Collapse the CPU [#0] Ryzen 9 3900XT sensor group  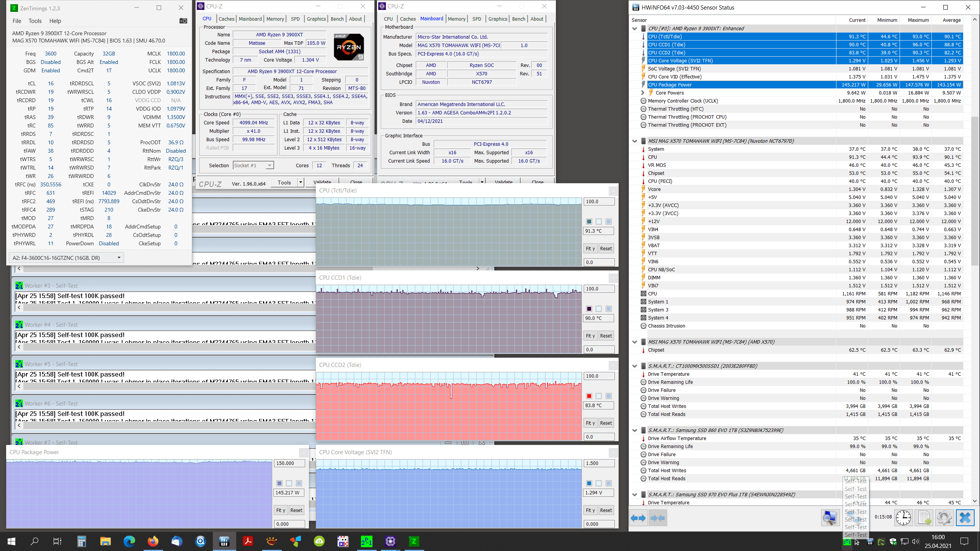[x=635, y=29]
